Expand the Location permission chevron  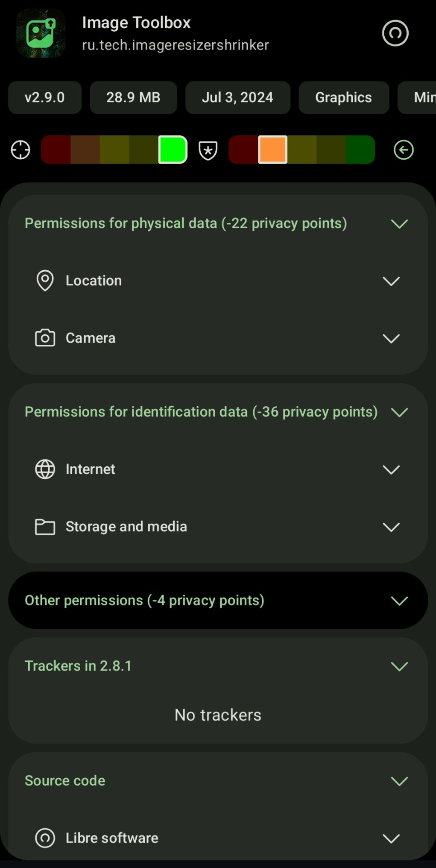391,281
